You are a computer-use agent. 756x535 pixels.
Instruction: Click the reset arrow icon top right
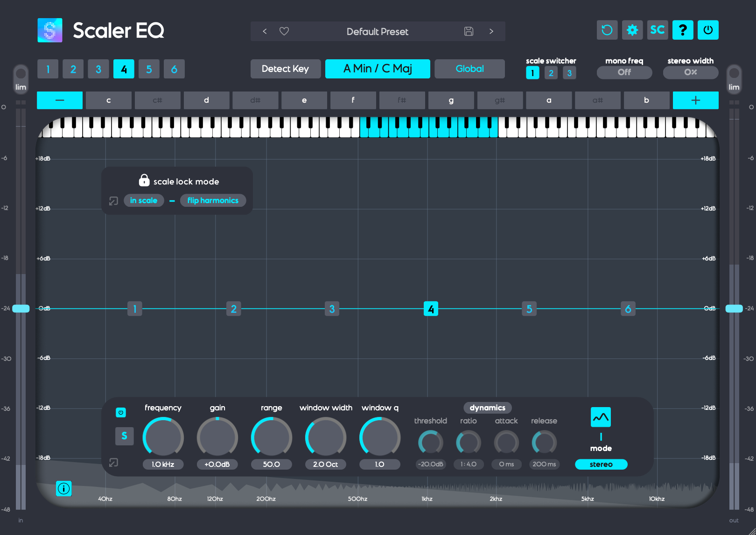607,30
